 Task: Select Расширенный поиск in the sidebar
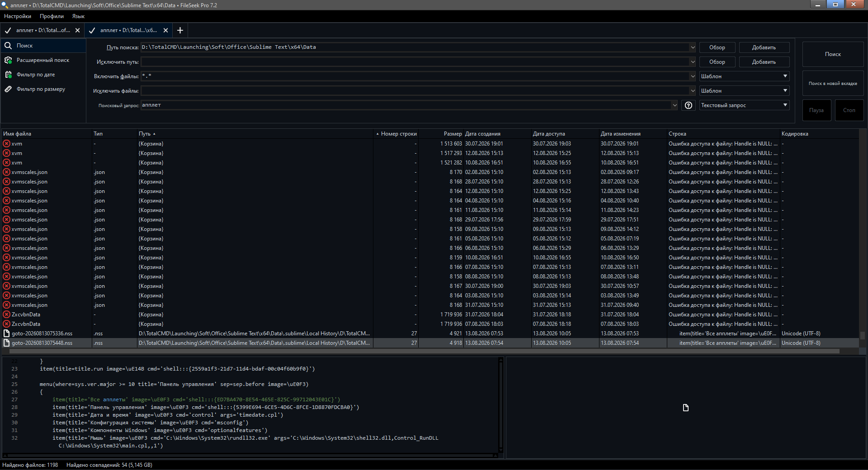[43, 60]
